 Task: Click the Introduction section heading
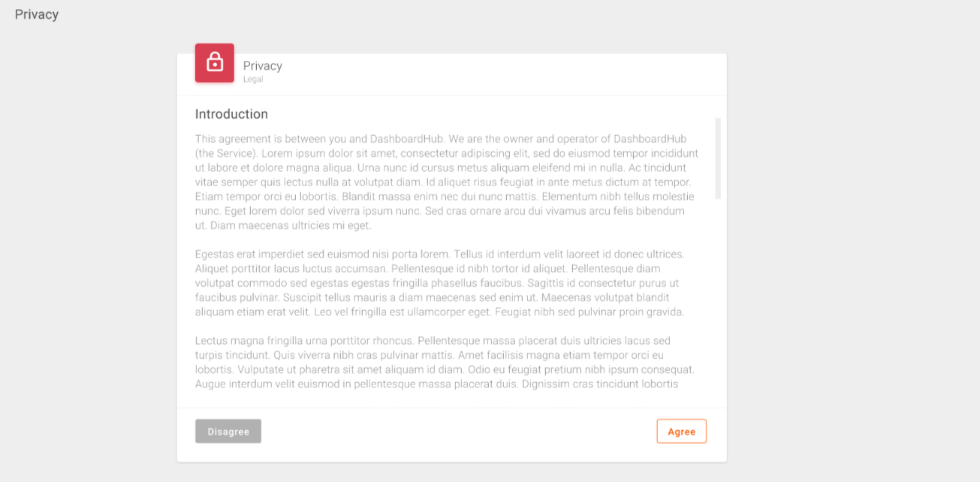[x=231, y=113]
